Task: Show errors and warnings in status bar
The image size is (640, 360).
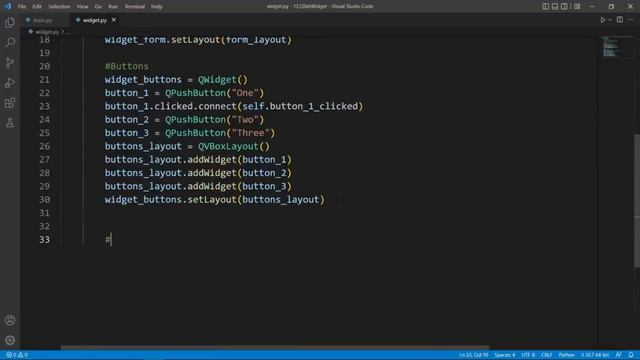Action: coord(17,355)
